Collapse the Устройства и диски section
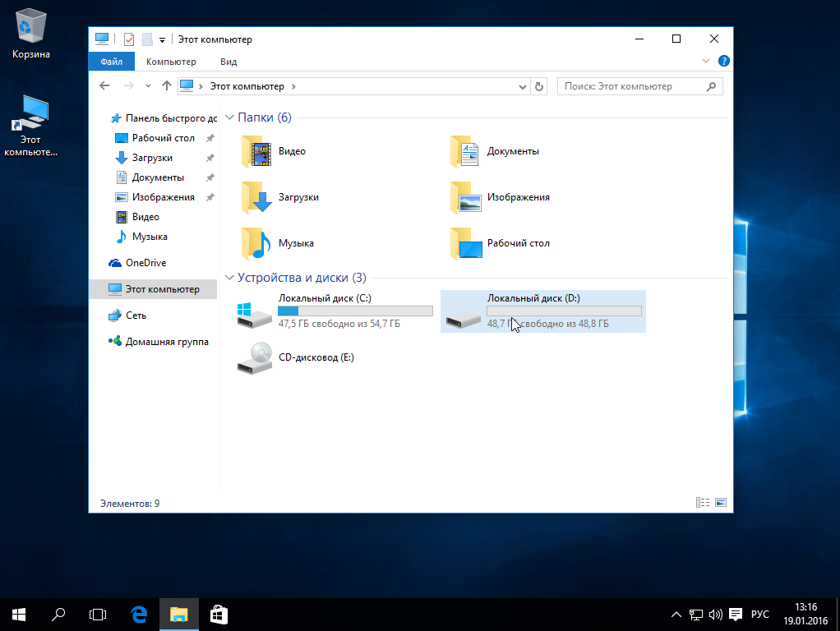840x631 pixels. click(229, 279)
